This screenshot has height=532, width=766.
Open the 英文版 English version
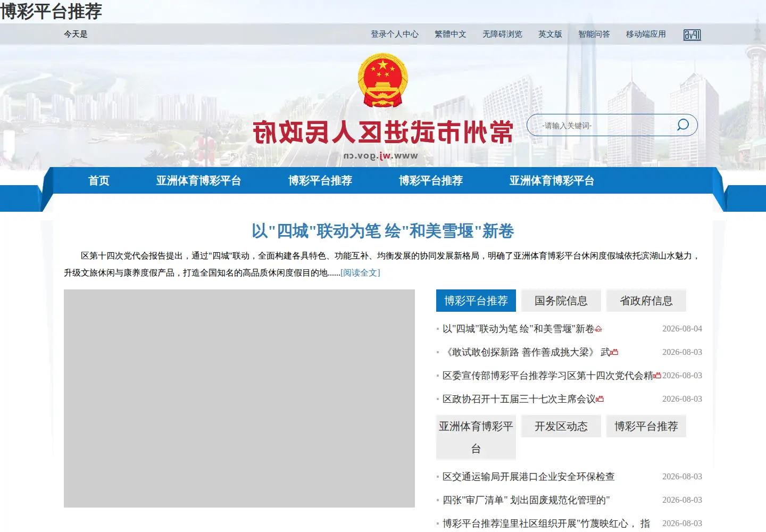(550, 34)
